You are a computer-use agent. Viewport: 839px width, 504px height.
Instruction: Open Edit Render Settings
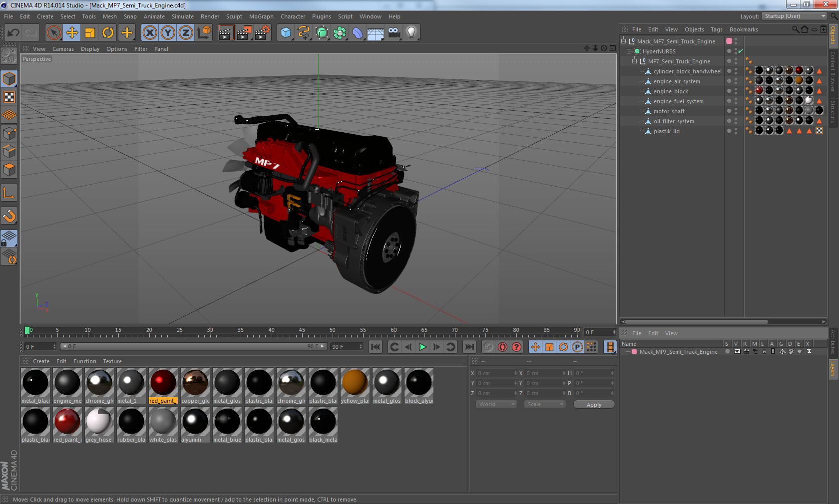pyautogui.click(x=262, y=33)
